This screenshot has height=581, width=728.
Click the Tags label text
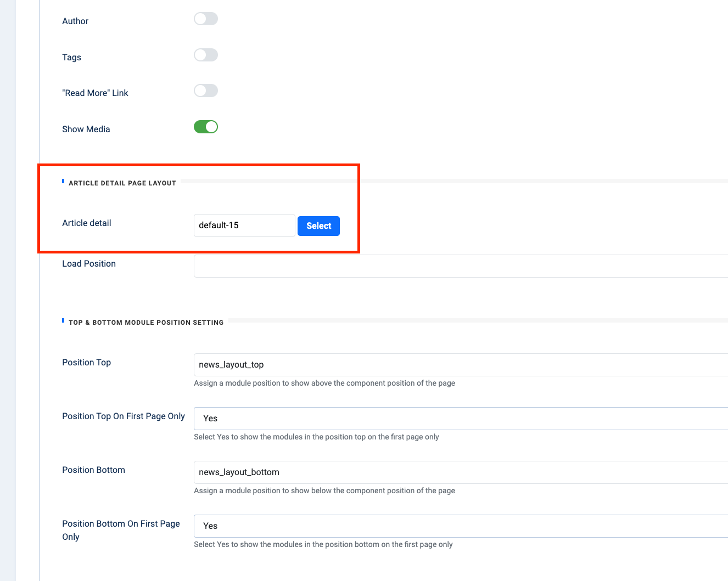(71, 58)
